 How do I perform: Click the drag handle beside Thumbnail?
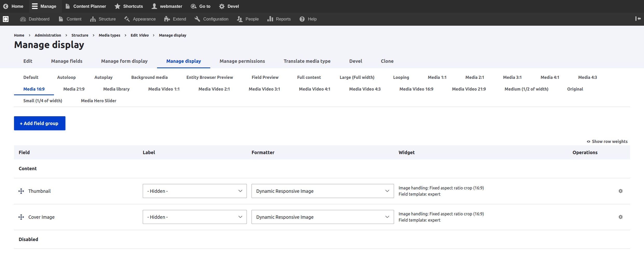click(x=21, y=191)
